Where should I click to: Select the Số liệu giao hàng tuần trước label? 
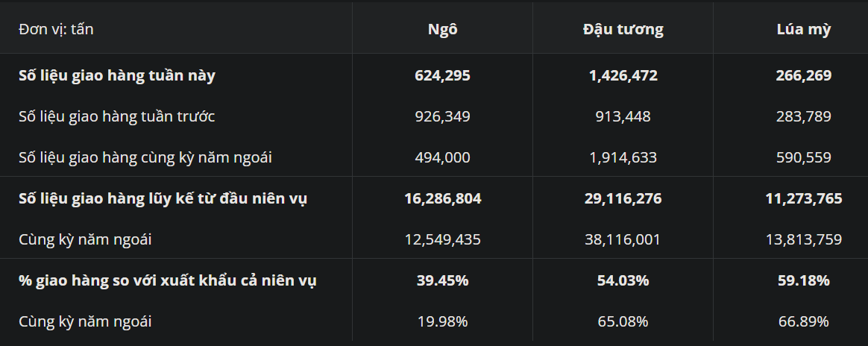pos(116,116)
